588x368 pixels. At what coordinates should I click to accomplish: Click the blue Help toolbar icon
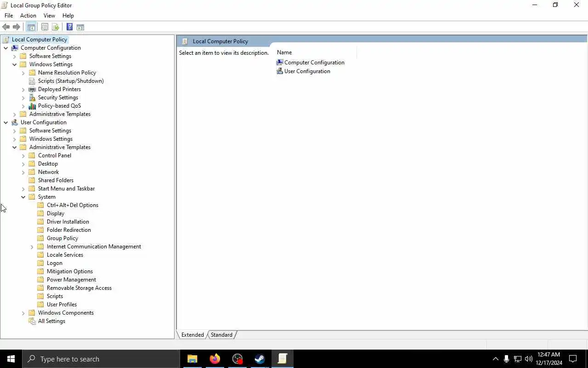[69, 27]
